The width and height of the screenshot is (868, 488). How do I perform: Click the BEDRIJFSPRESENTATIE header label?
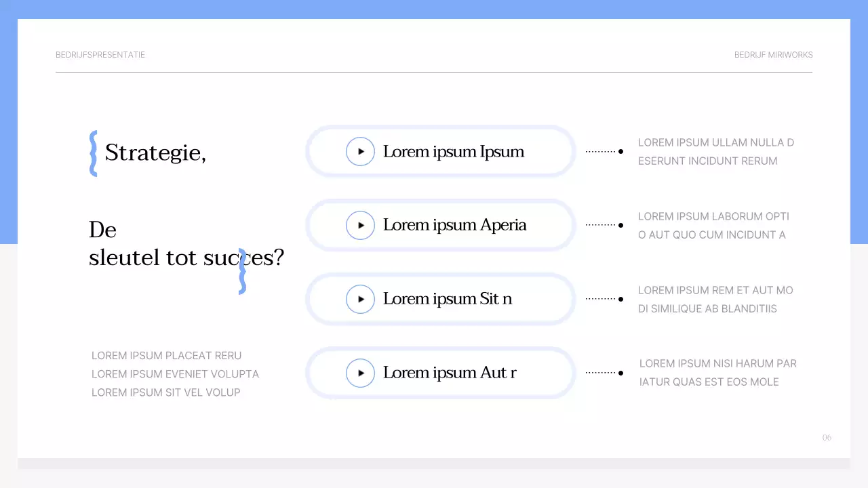pyautogui.click(x=100, y=55)
